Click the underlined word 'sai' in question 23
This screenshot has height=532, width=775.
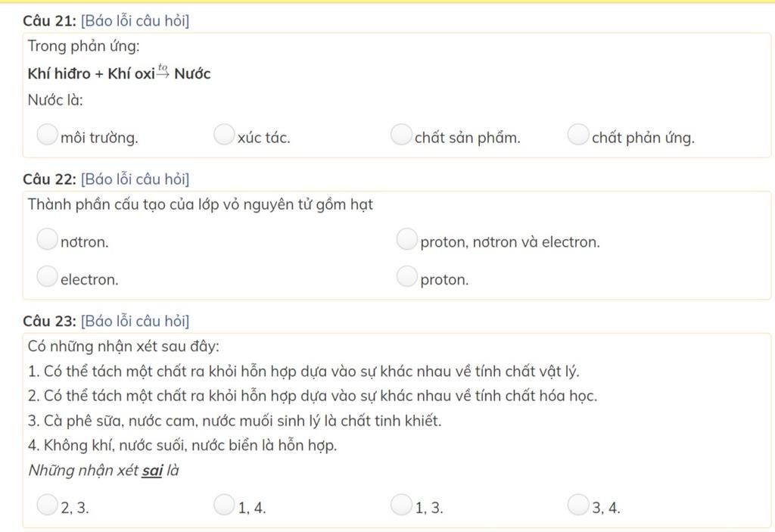point(152,471)
